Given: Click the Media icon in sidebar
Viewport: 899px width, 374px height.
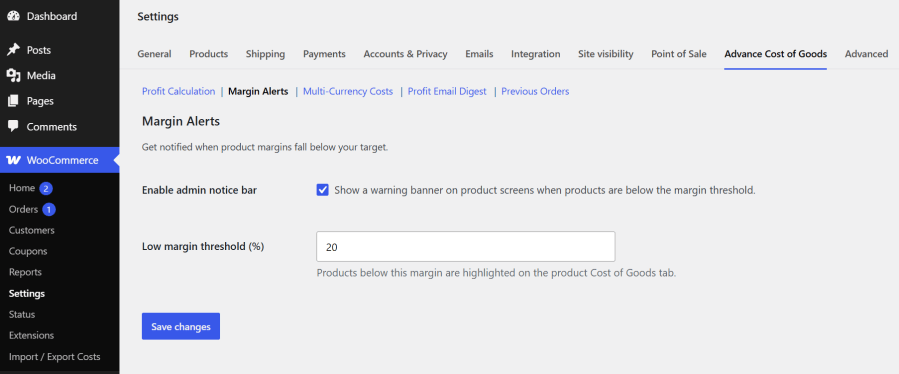Looking at the screenshot, I should pyautogui.click(x=13, y=76).
